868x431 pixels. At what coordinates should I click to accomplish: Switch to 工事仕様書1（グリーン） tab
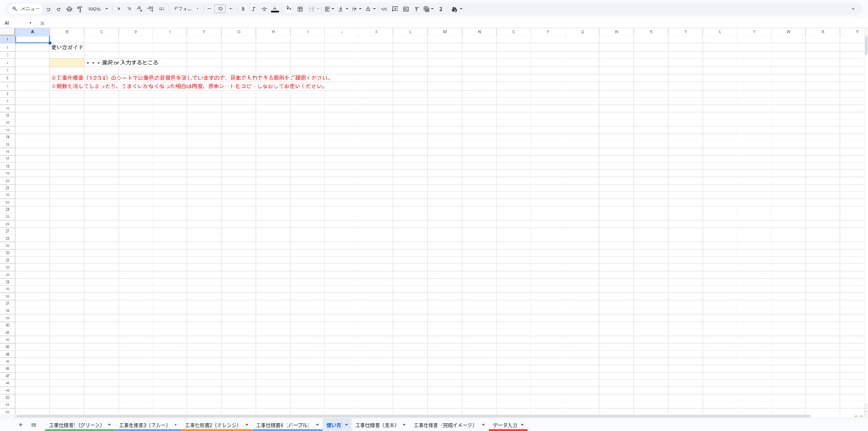(x=75, y=425)
